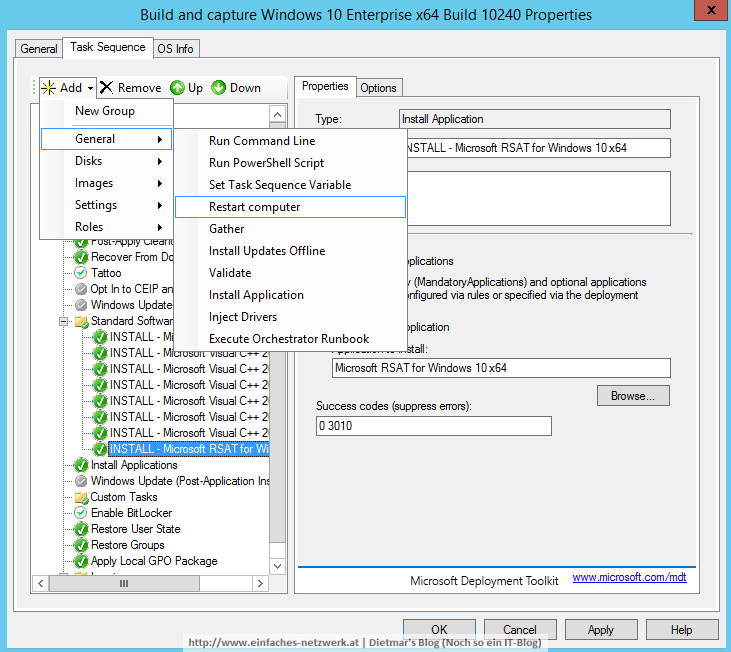Screen dimensions: 731x652
Task: Select the Gather menu entry
Action: pos(290,229)
